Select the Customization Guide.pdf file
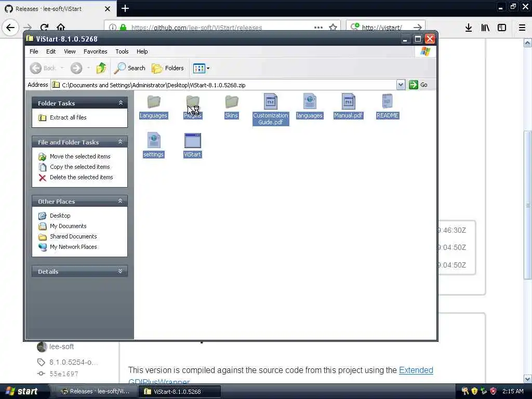Screen dimensions: 532x399 pyautogui.click(x=270, y=109)
